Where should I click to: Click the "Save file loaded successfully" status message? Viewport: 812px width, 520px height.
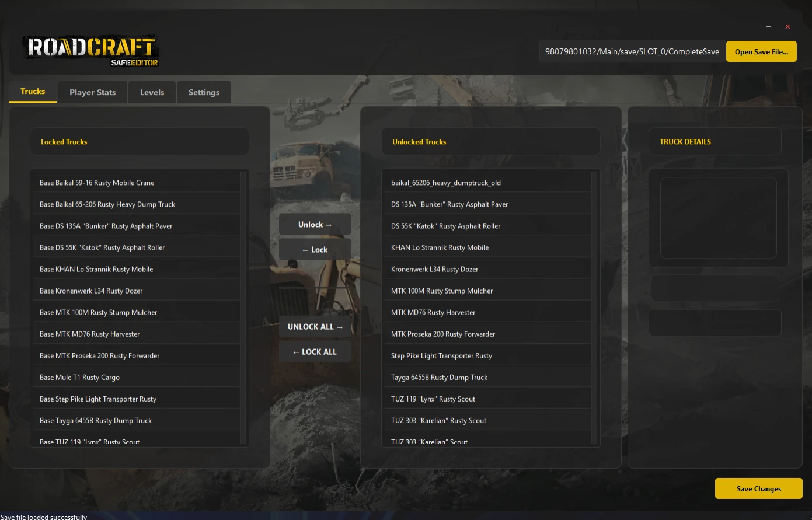coord(44,517)
